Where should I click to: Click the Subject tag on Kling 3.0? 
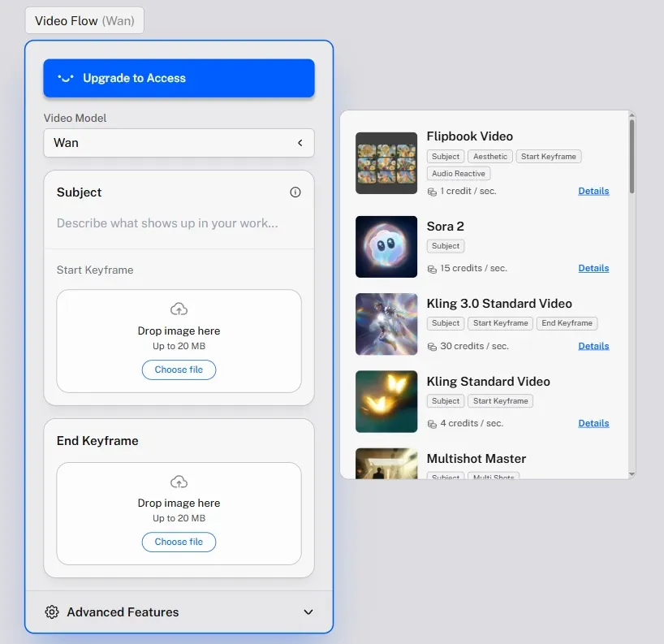pos(446,323)
